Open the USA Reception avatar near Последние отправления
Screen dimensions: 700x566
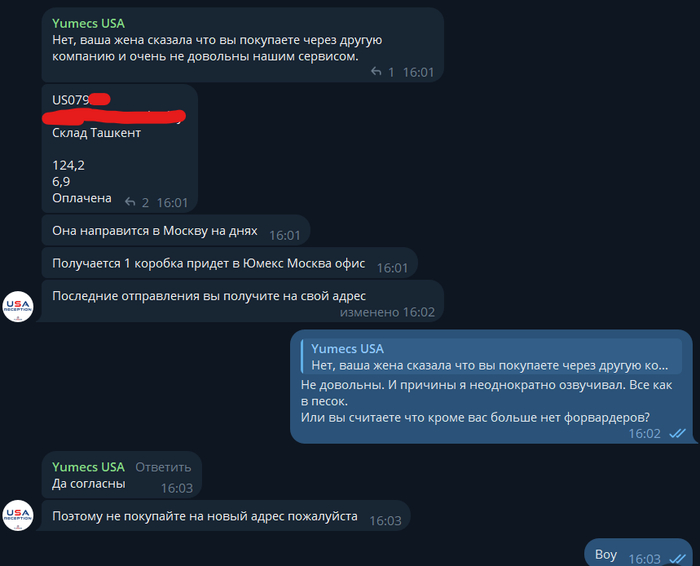(18, 307)
